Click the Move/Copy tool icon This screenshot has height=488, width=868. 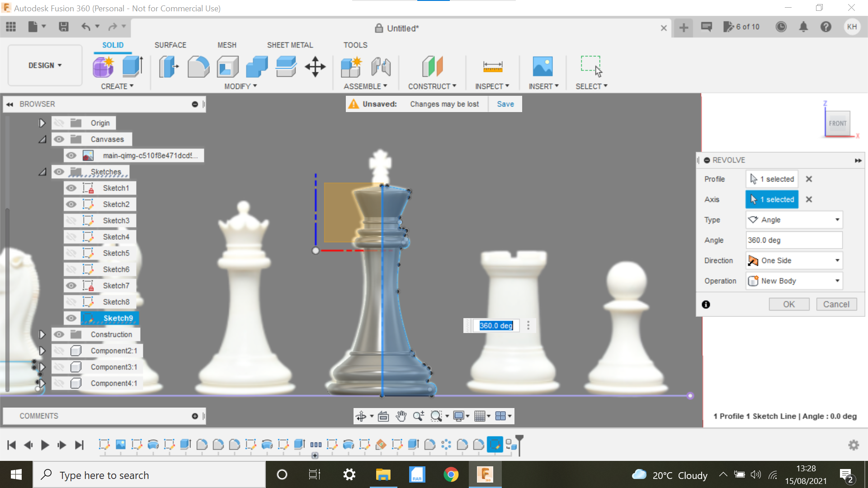315,66
